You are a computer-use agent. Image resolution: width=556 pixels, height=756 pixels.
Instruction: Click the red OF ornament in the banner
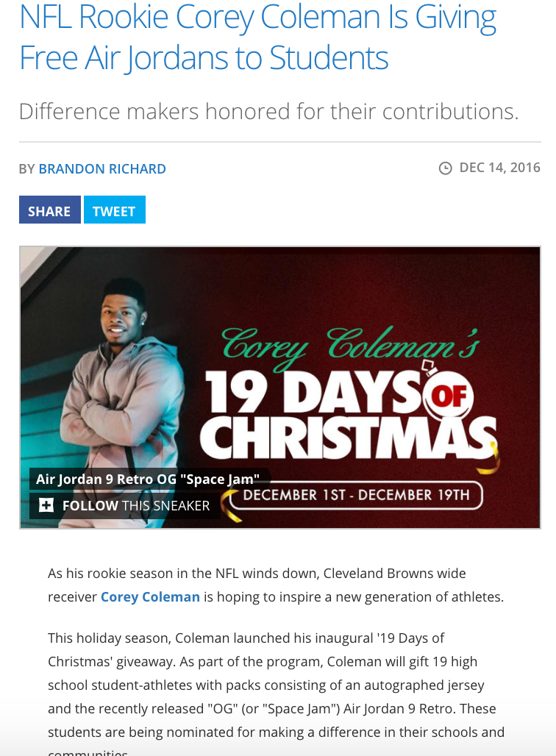tap(448, 396)
